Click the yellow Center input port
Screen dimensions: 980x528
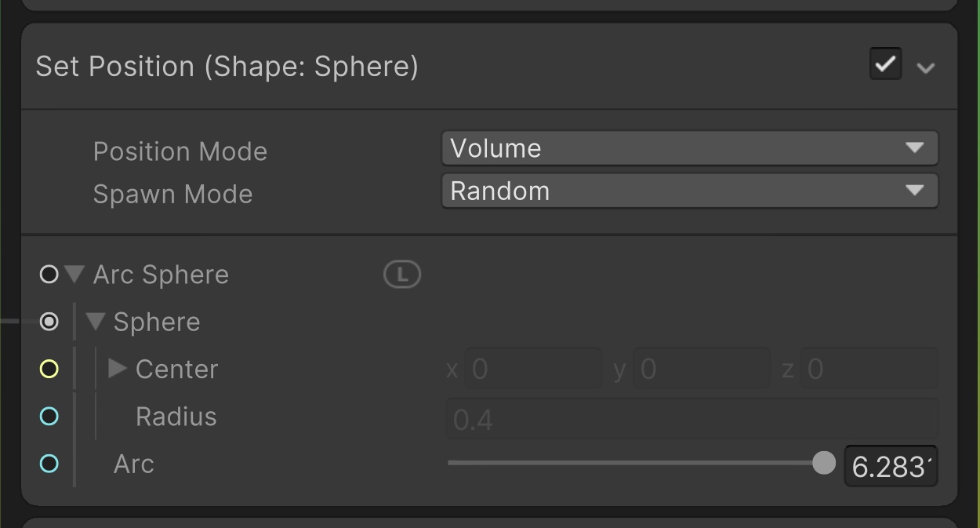coord(49,369)
